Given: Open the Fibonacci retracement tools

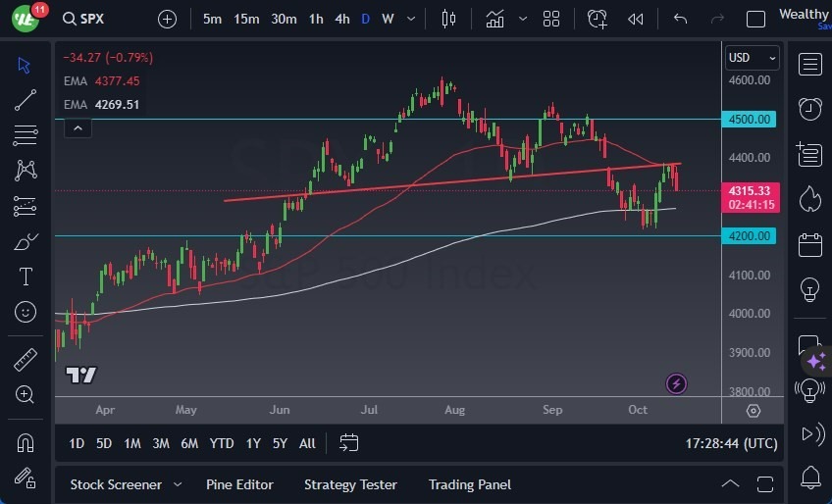Looking at the screenshot, I should pos(25,135).
